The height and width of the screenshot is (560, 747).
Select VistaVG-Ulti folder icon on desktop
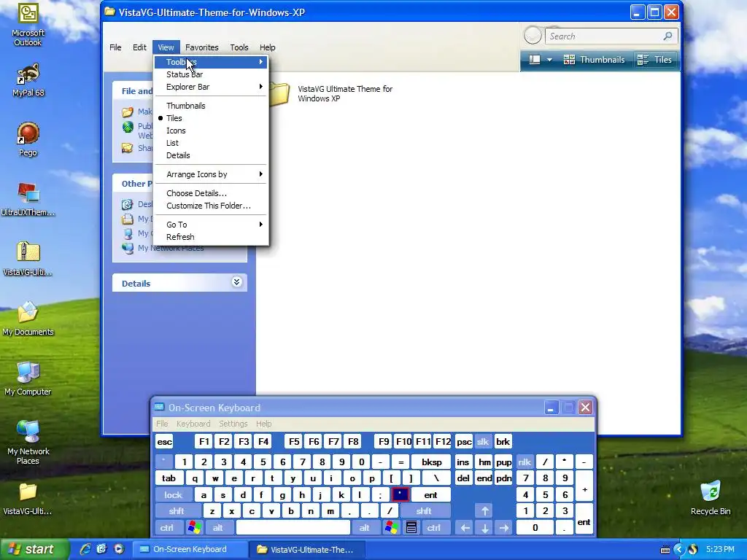[28, 498]
